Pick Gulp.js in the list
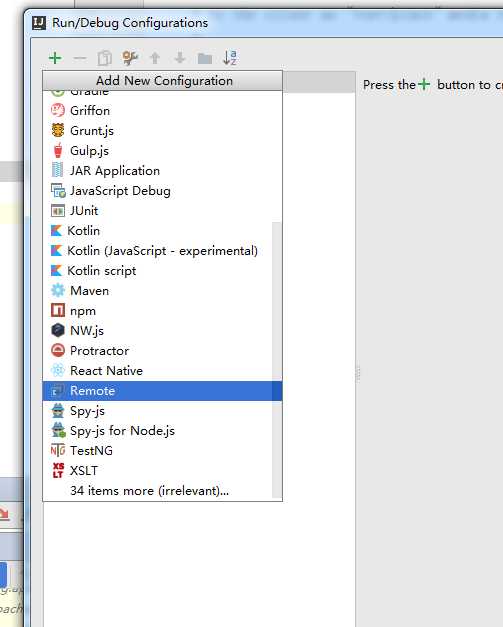 [x=162, y=150]
